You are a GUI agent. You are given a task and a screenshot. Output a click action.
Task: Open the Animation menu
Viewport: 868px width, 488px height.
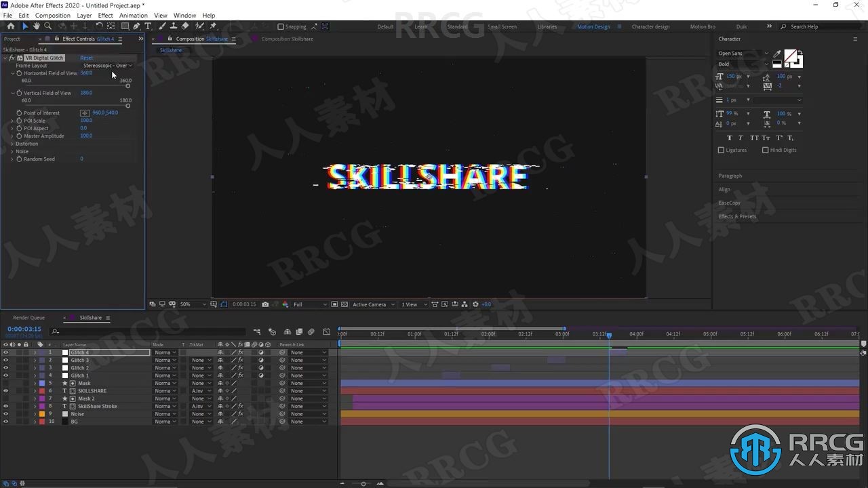point(134,16)
